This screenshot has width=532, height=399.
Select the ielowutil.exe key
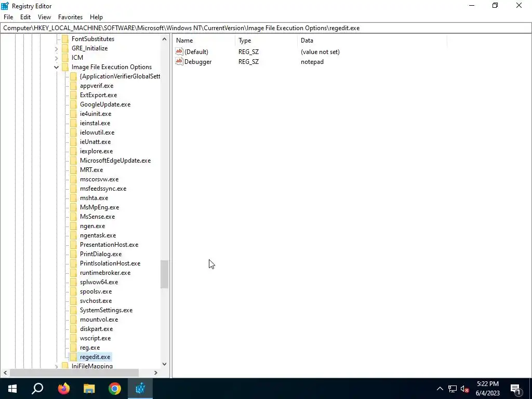click(x=97, y=132)
